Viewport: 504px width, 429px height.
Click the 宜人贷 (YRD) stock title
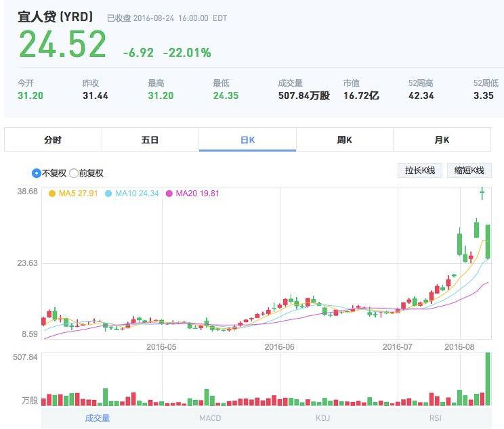pos(56,17)
